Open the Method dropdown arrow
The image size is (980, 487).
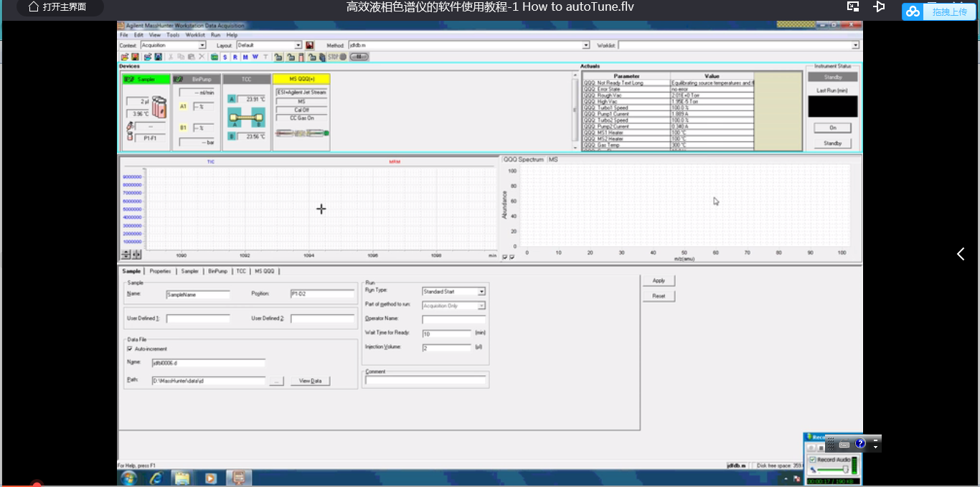point(586,45)
